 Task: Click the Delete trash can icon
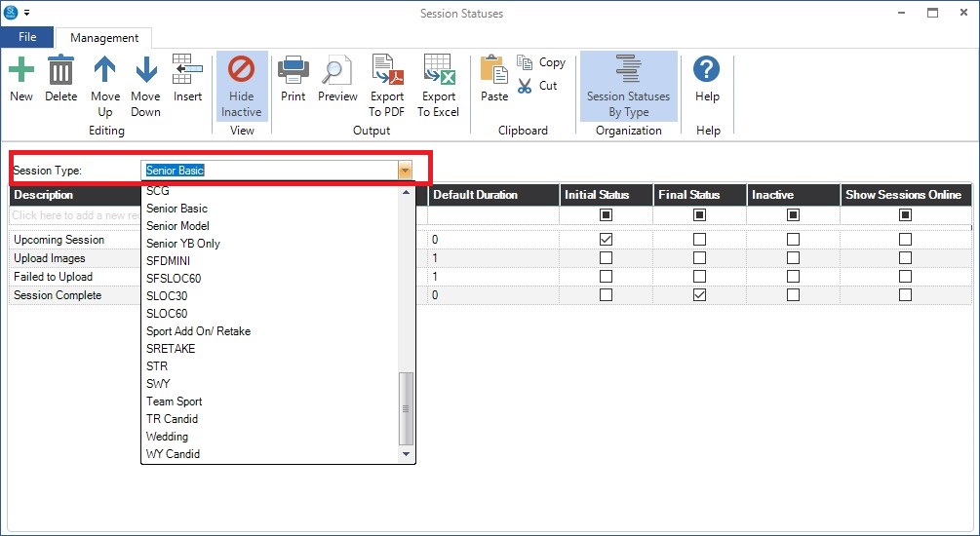coord(60,69)
